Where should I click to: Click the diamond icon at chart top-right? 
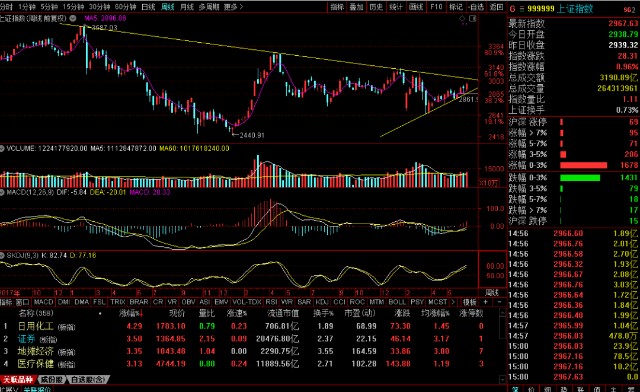(462, 18)
